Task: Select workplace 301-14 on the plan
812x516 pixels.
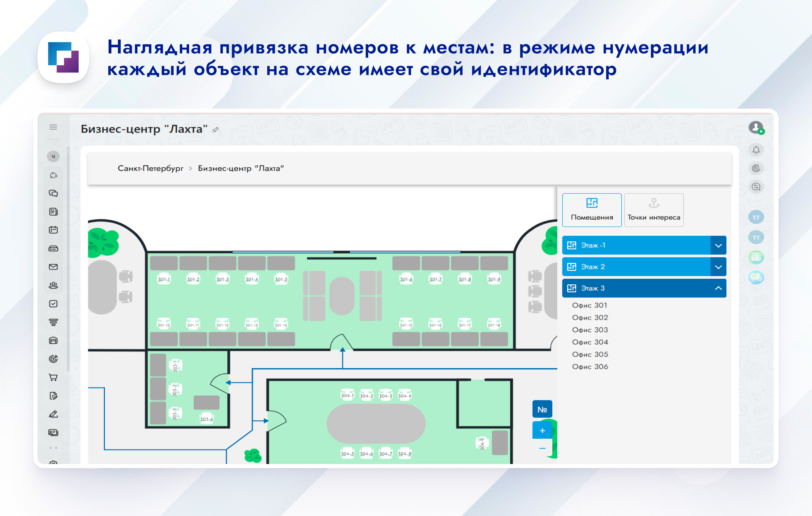Action: (281, 324)
